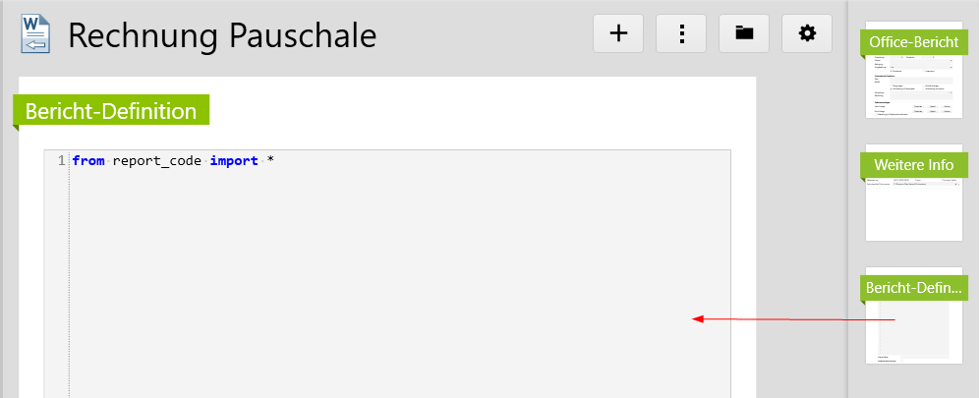The image size is (980, 398).
Task: Click the plus add button
Action: click(x=619, y=33)
